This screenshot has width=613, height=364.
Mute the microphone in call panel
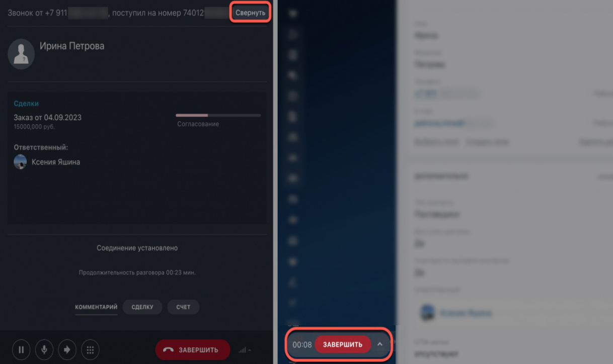44,349
